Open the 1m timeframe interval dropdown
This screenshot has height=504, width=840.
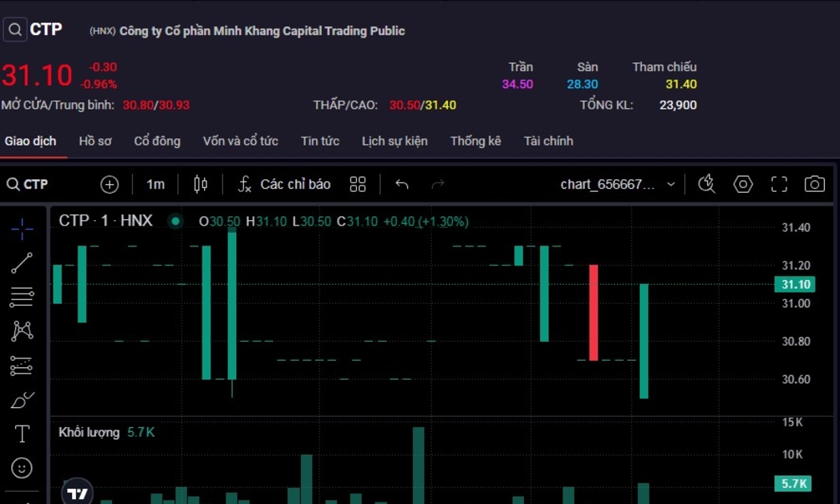tap(155, 185)
